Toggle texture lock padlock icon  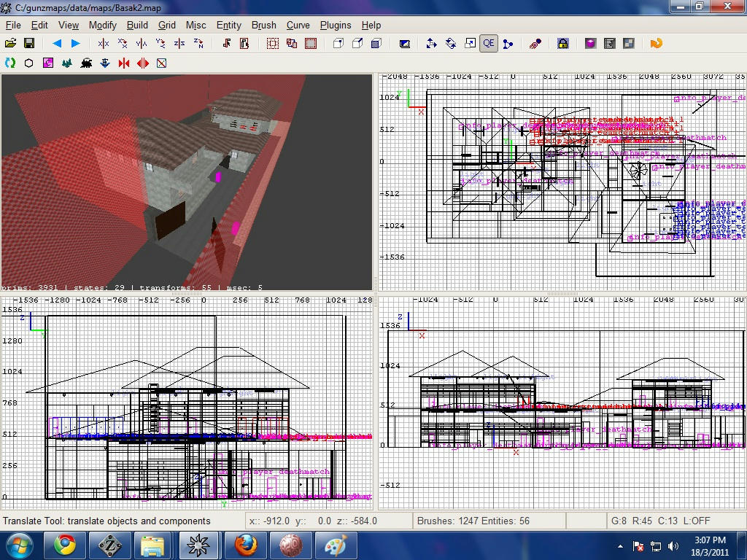(x=562, y=44)
